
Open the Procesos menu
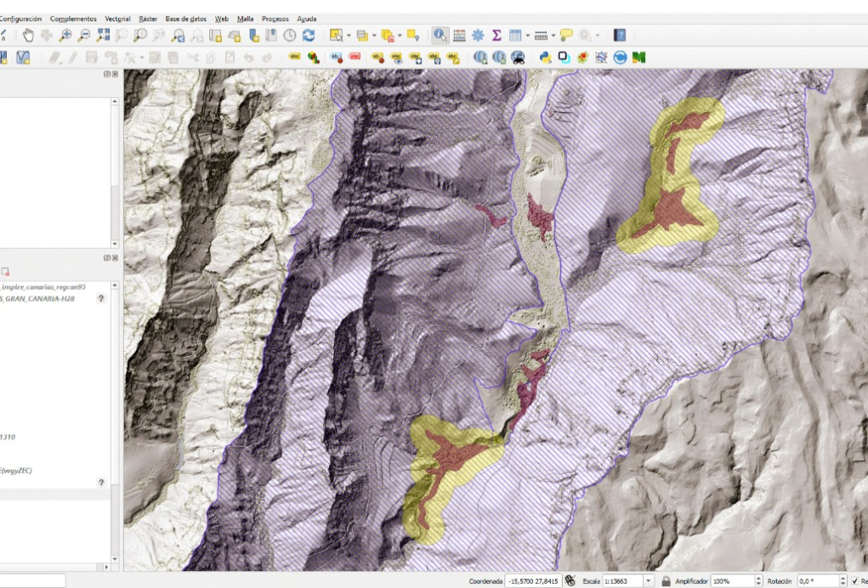tap(275, 19)
